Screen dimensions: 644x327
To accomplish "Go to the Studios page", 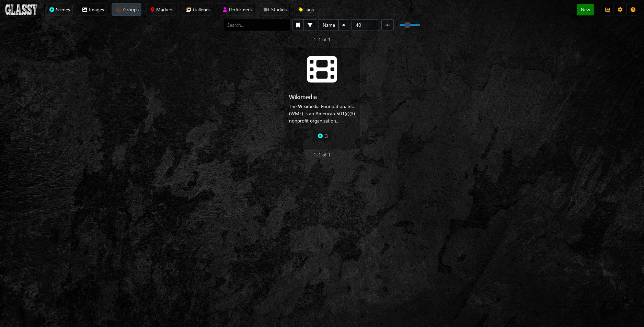I will point(275,10).
